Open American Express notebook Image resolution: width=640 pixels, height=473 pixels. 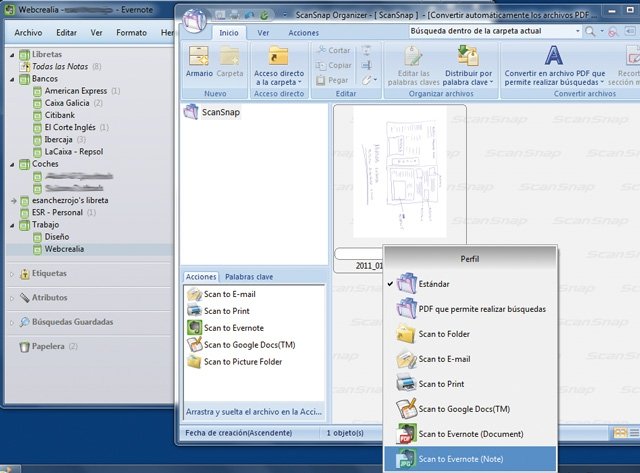point(76,91)
